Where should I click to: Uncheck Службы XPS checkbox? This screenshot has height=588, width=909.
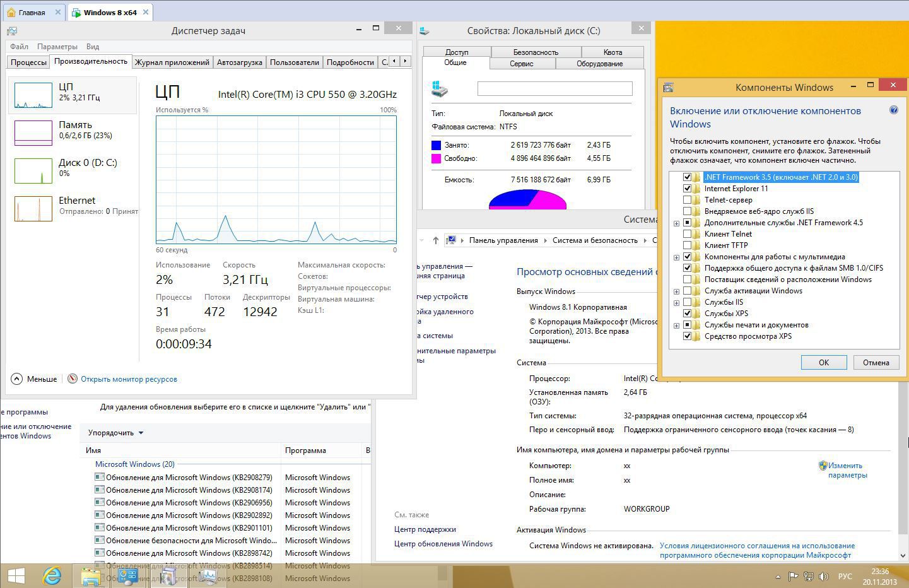coord(687,314)
